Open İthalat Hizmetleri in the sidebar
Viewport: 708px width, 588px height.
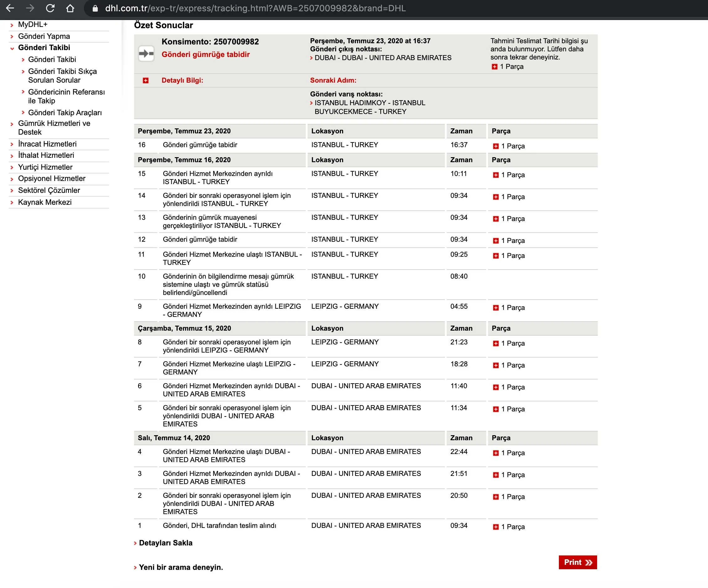[46, 155]
